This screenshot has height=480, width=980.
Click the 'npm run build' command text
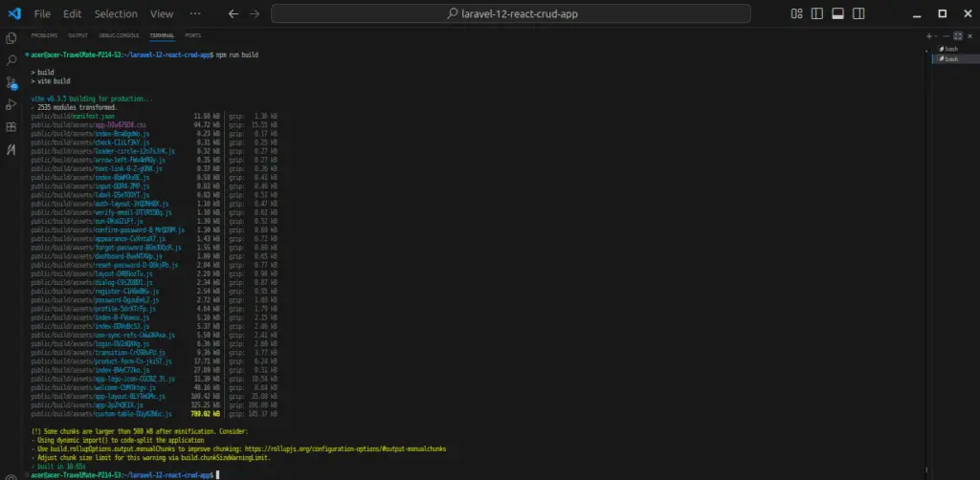point(237,55)
